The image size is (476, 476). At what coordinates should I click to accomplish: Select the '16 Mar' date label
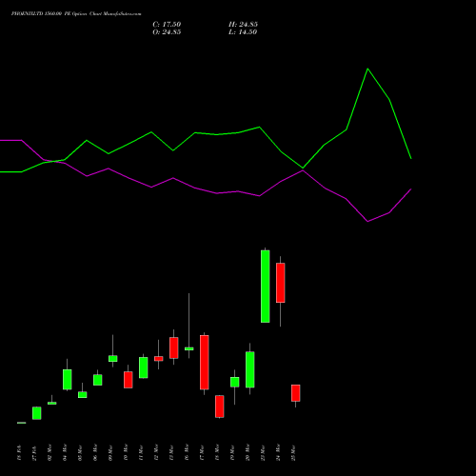(187, 453)
